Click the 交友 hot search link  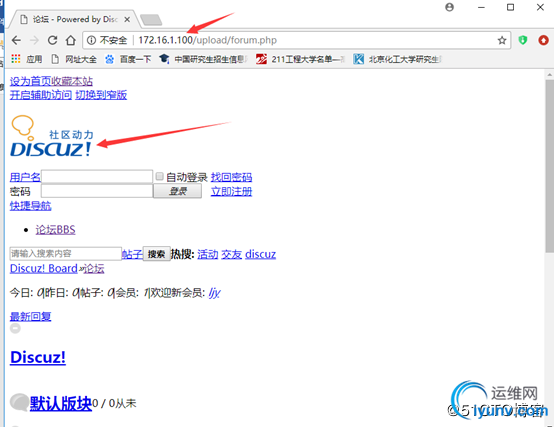click(231, 254)
